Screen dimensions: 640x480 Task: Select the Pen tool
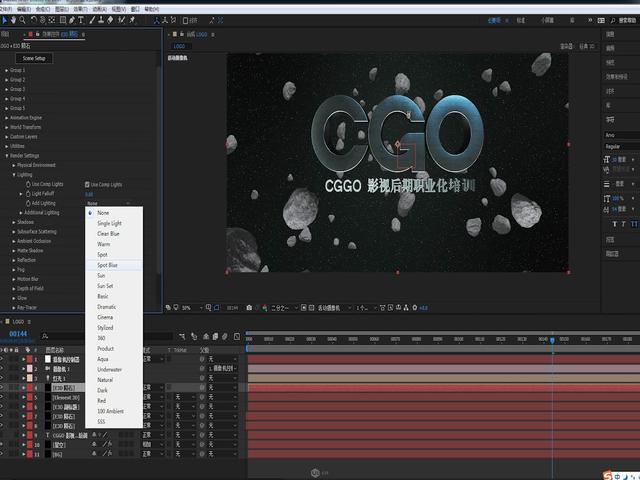[72, 20]
